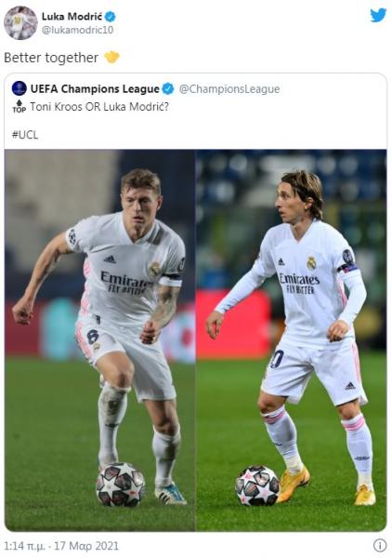Open the Luka Modrić photo on right
392x558 pixels.
coord(292,340)
